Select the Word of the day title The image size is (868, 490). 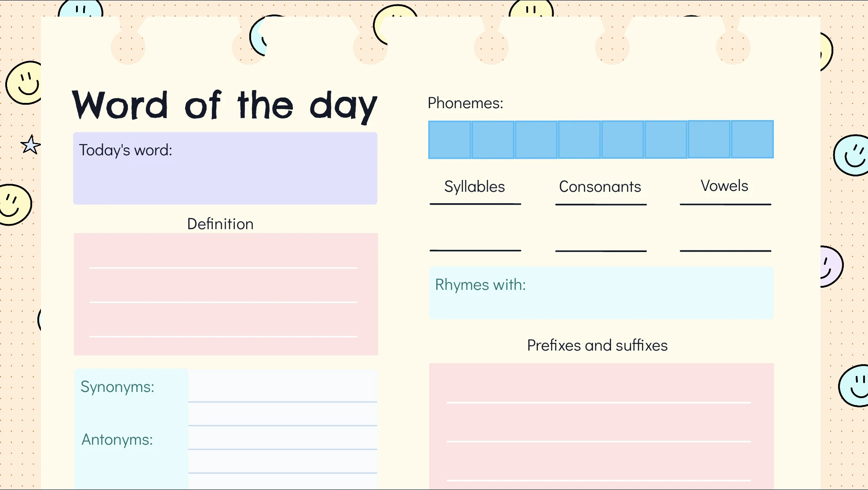[225, 106]
